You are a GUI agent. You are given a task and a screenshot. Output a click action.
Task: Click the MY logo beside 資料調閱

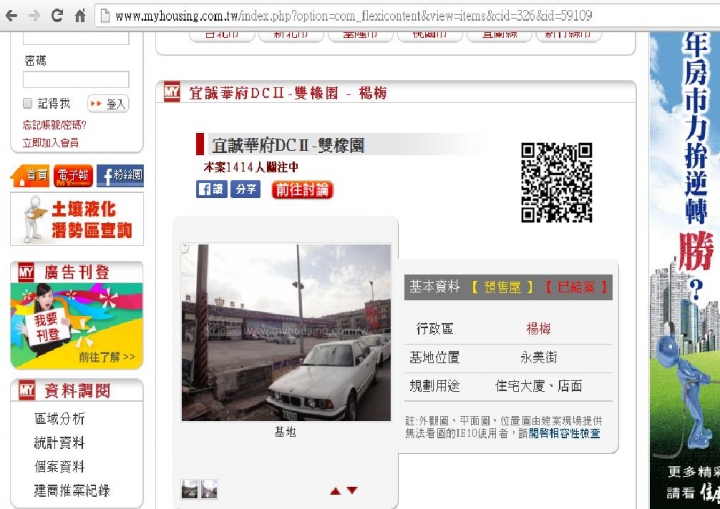27,390
